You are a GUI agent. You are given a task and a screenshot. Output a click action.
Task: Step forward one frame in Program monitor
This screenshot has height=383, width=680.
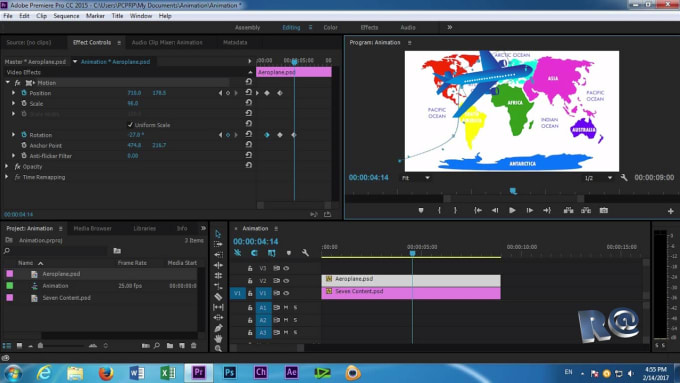(530, 210)
